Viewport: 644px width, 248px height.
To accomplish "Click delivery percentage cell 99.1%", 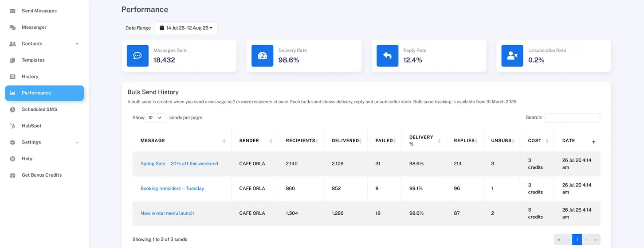I will pyautogui.click(x=416, y=189).
